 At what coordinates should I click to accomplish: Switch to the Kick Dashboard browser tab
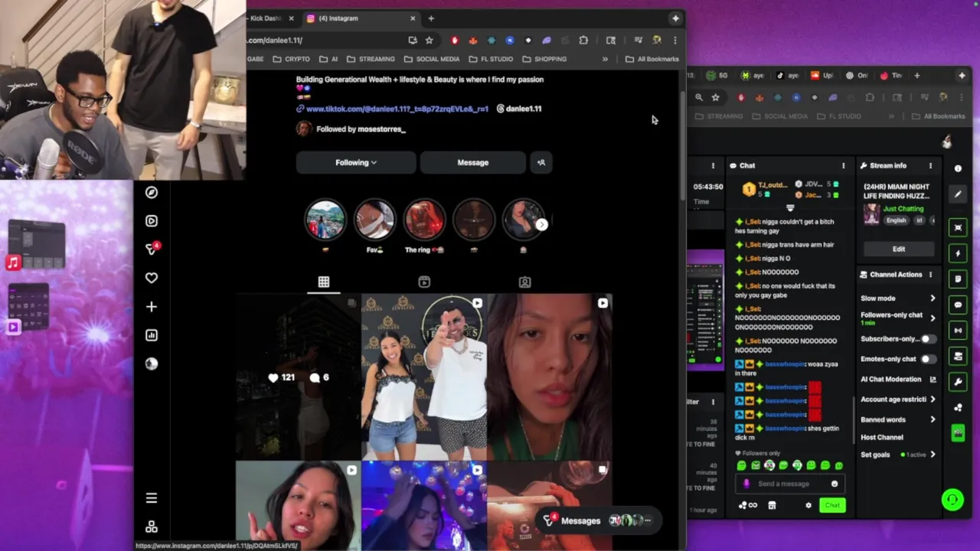(269, 18)
